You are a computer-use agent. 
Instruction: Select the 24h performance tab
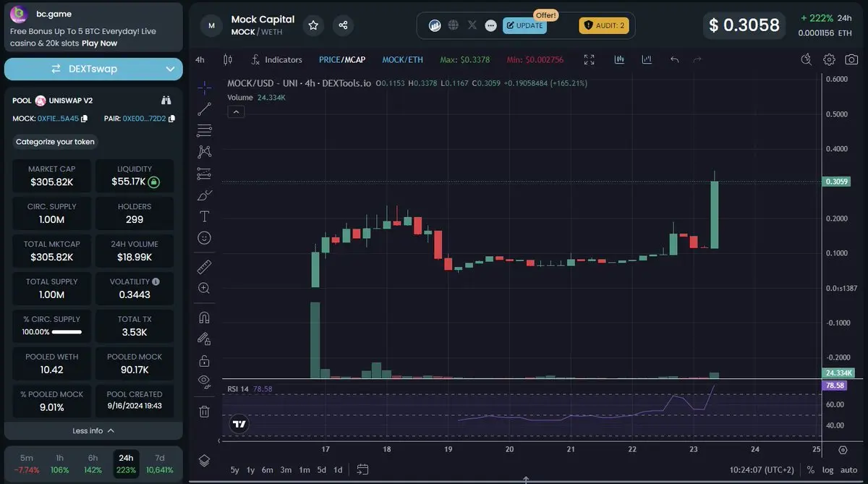[126, 464]
